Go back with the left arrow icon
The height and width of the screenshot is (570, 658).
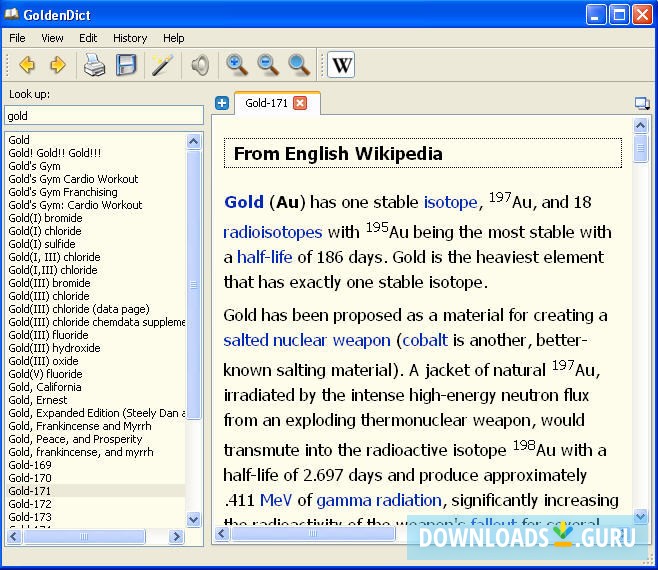[x=27, y=65]
